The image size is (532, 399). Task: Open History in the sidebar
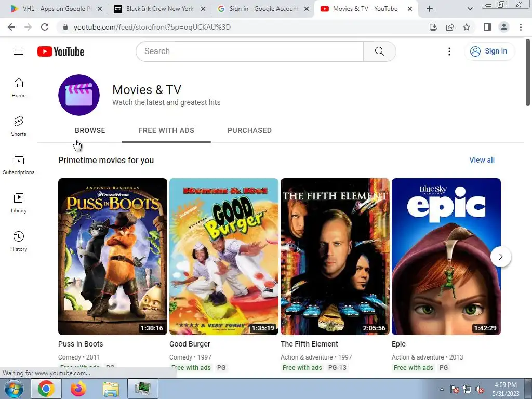pyautogui.click(x=19, y=241)
